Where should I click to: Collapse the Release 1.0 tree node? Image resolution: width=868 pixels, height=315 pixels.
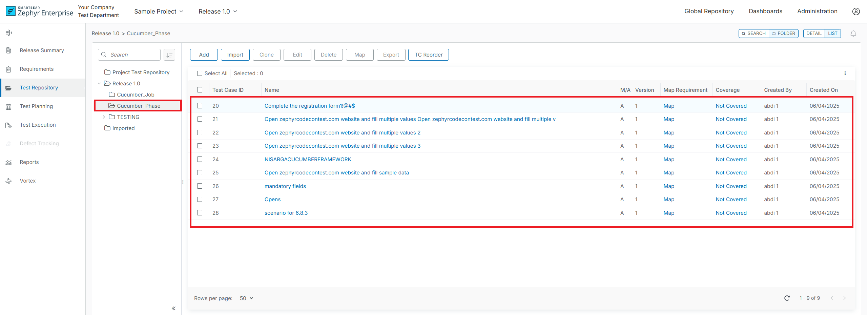[99, 83]
